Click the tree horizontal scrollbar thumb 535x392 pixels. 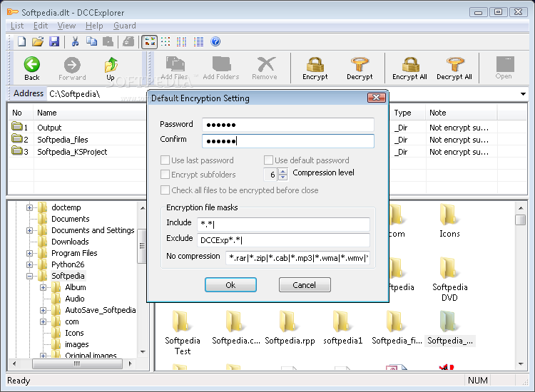(x=77, y=363)
